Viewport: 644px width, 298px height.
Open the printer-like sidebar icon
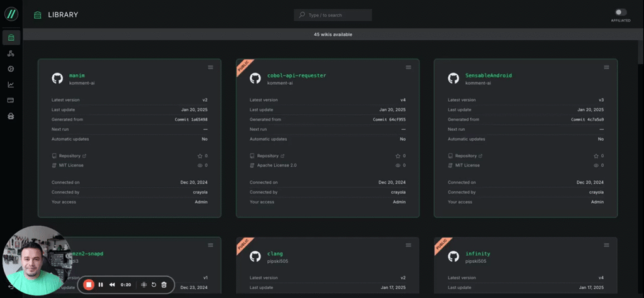click(11, 116)
